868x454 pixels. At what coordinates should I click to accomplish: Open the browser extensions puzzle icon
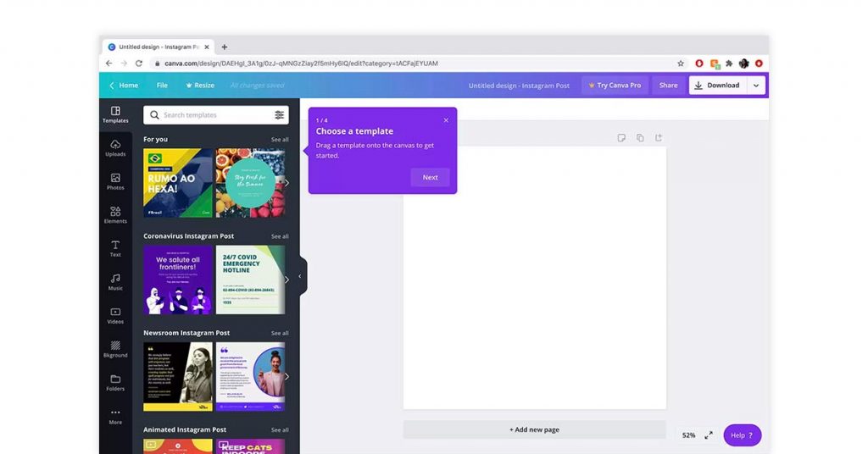pyautogui.click(x=729, y=64)
